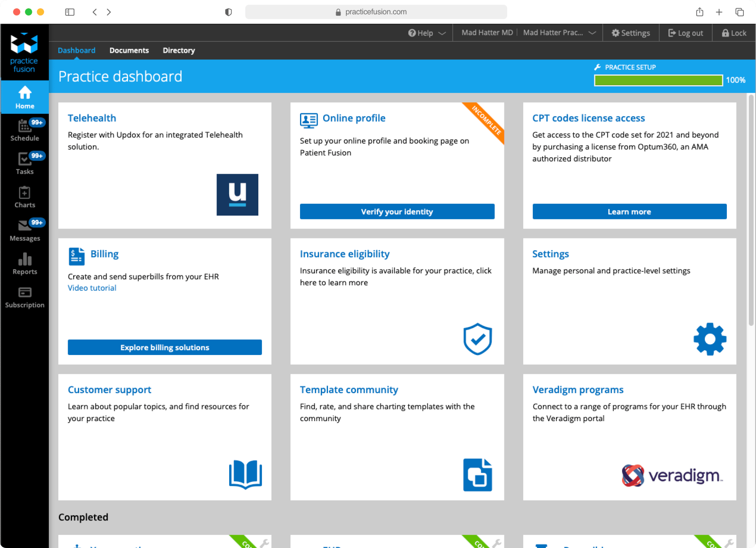The width and height of the screenshot is (756, 548).
Task: Expand the Help dropdown
Action: coord(427,33)
